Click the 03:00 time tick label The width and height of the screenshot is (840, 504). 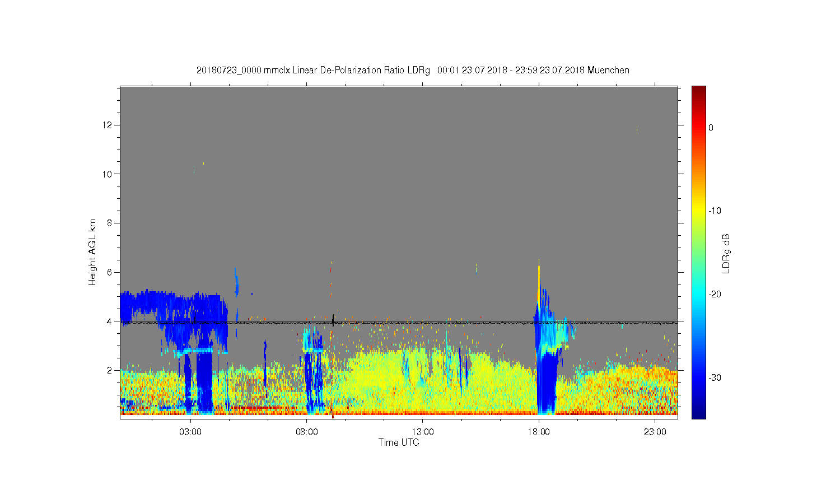pos(190,432)
